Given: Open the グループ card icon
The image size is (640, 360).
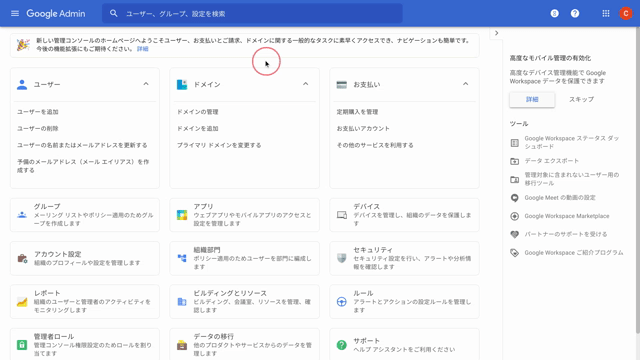Looking at the screenshot, I should 22,215.
